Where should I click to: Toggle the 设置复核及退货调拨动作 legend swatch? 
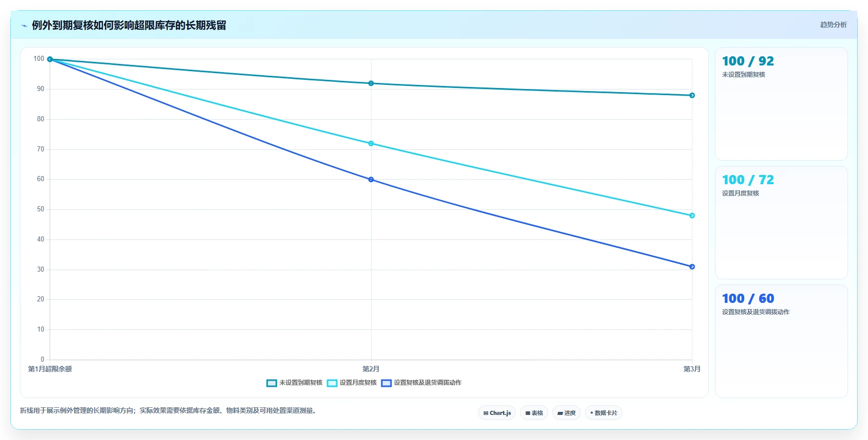[386, 383]
